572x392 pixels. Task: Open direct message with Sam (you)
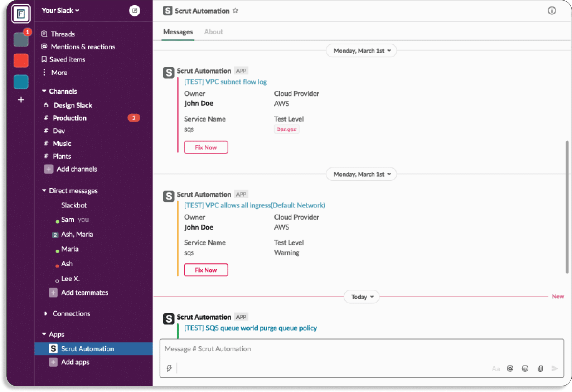pyautogui.click(x=72, y=220)
